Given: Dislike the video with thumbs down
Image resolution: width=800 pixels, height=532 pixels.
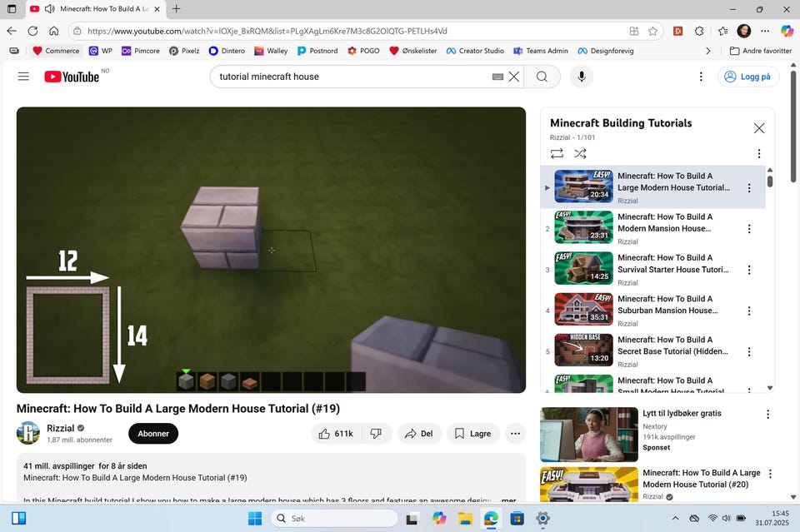Looking at the screenshot, I should pyautogui.click(x=376, y=434).
